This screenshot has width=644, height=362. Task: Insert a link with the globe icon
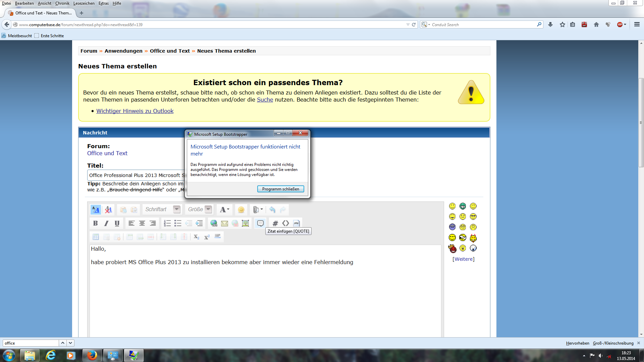tap(214, 223)
